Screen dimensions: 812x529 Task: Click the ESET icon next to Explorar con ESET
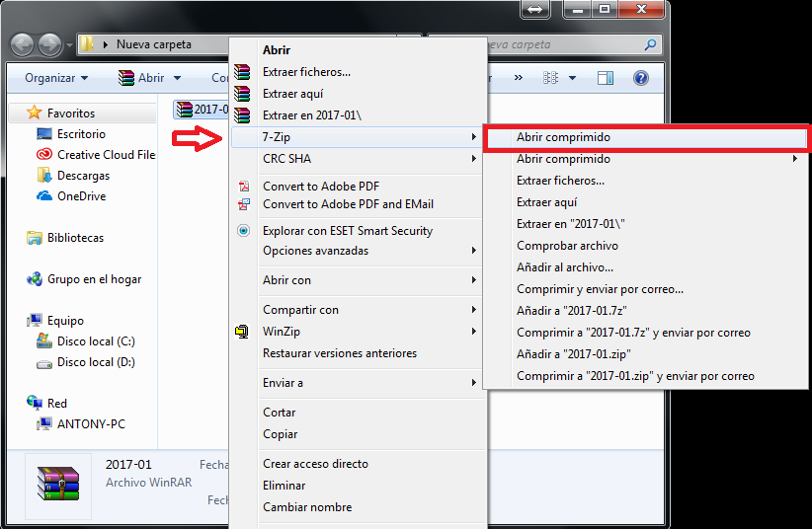point(243,230)
